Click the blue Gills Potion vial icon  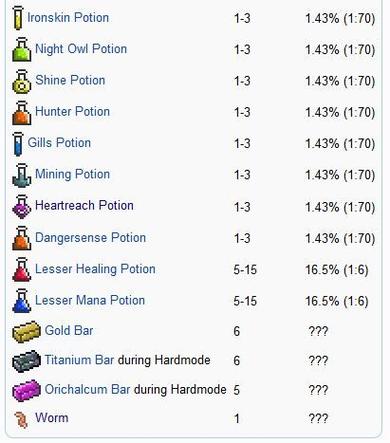tap(18, 144)
